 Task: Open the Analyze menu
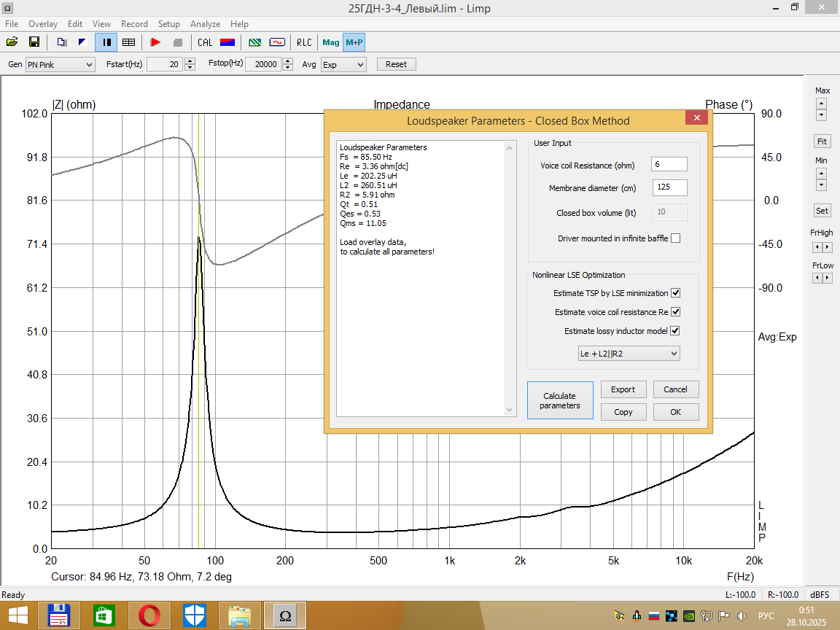pyautogui.click(x=205, y=24)
